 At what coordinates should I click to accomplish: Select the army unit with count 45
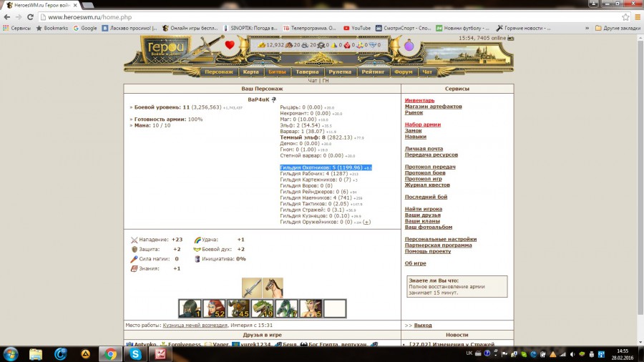pyautogui.click(x=238, y=308)
